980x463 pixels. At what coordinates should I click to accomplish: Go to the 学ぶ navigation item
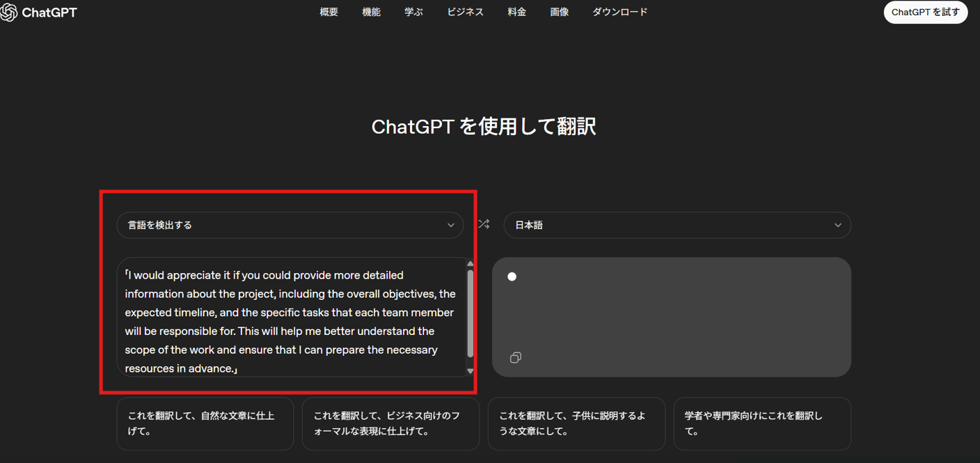click(413, 12)
